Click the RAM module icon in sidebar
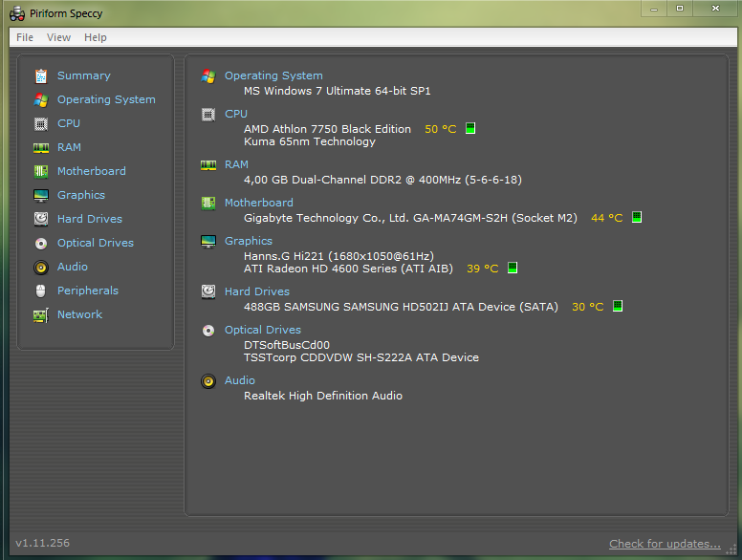 40,147
